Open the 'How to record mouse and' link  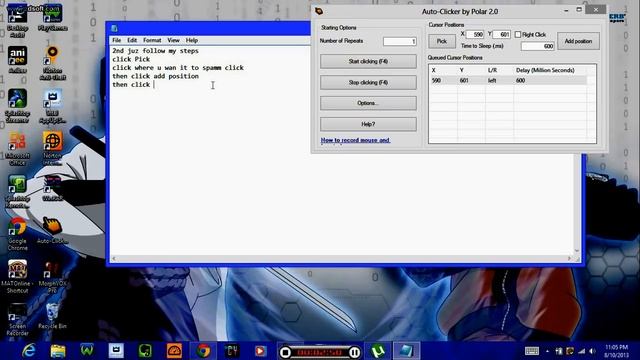coord(355,140)
